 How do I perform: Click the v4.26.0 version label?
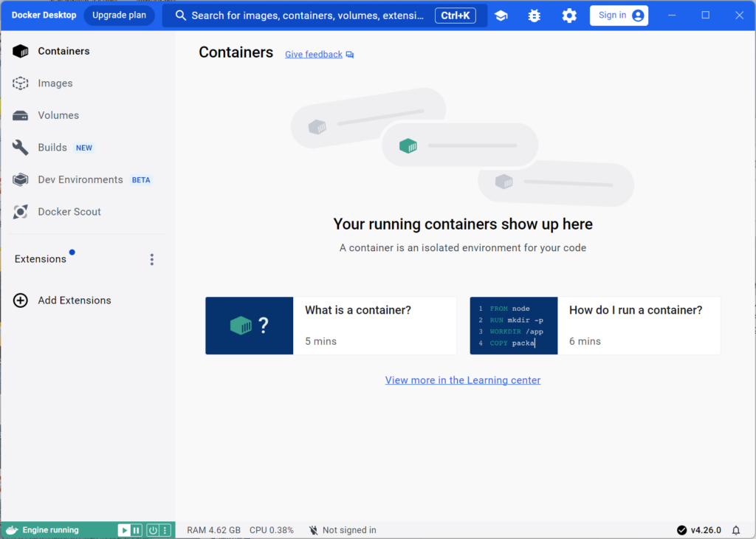(706, 530)
